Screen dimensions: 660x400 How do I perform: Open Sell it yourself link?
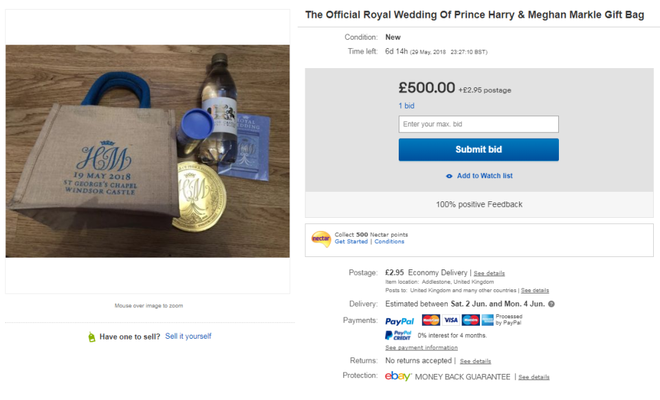[x=188, y=336]
